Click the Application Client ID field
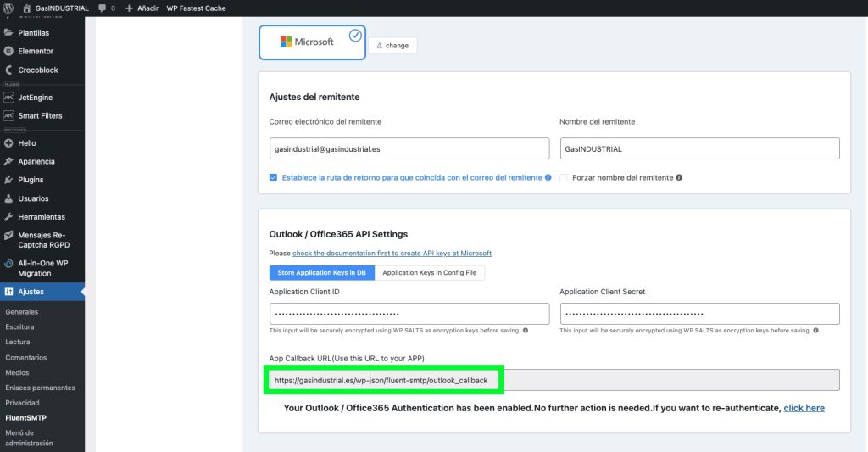 (409, 314)
